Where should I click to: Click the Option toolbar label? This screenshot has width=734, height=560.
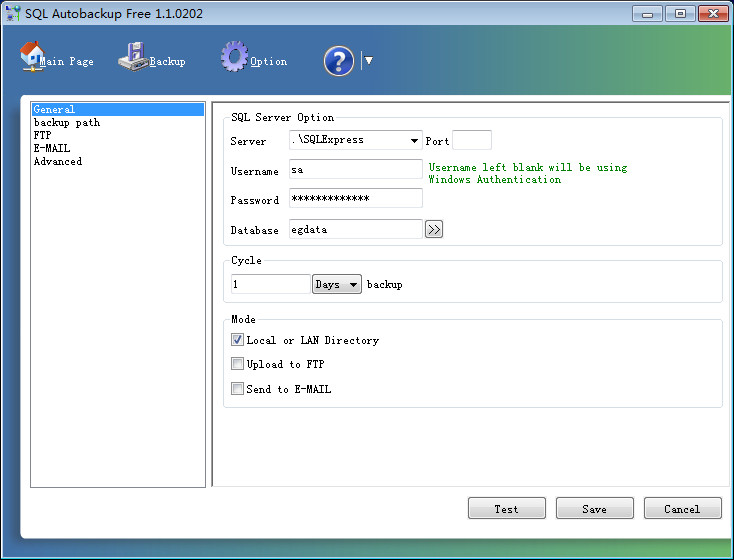point(269,61)
